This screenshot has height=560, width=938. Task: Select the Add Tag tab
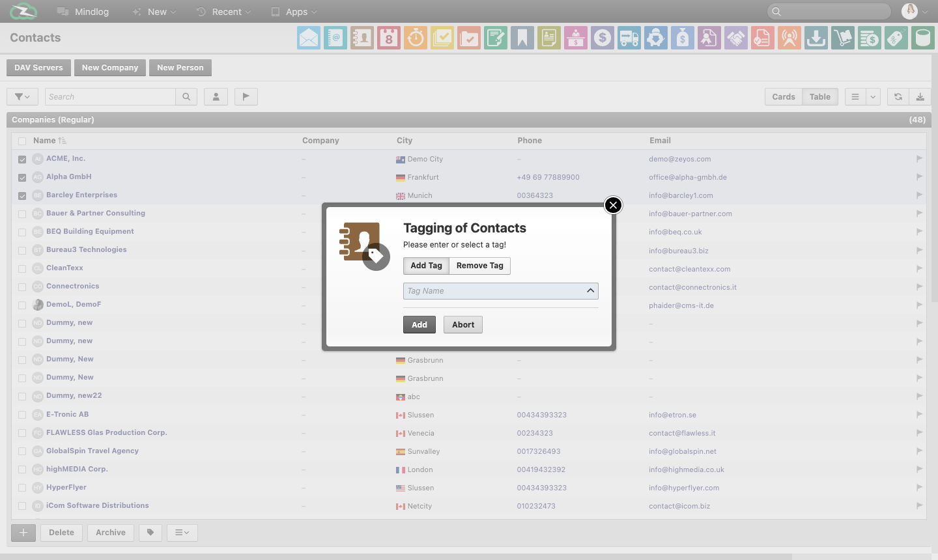426,266
